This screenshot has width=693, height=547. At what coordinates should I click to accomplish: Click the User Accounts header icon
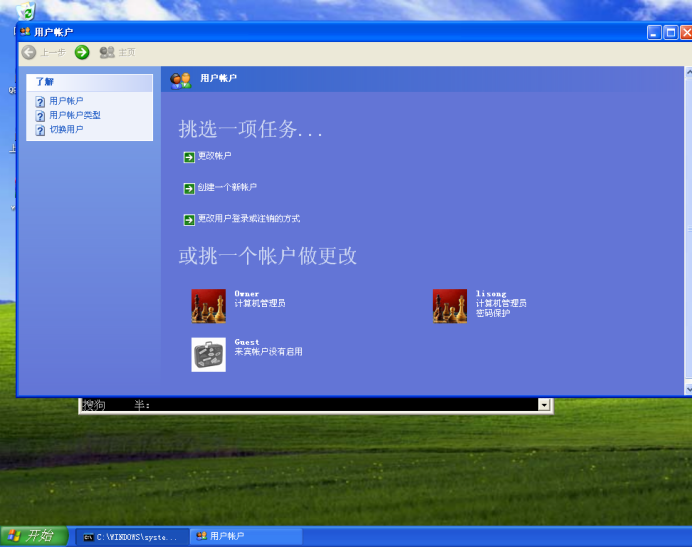[181, 80]
